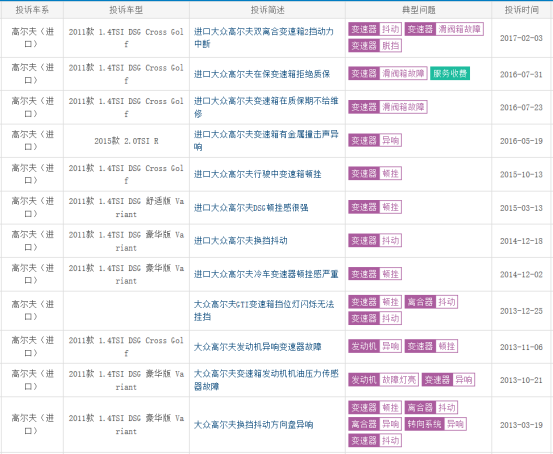Select the date 2014-12-02
The image size is (553, 454).
click(x=521, y=274)
